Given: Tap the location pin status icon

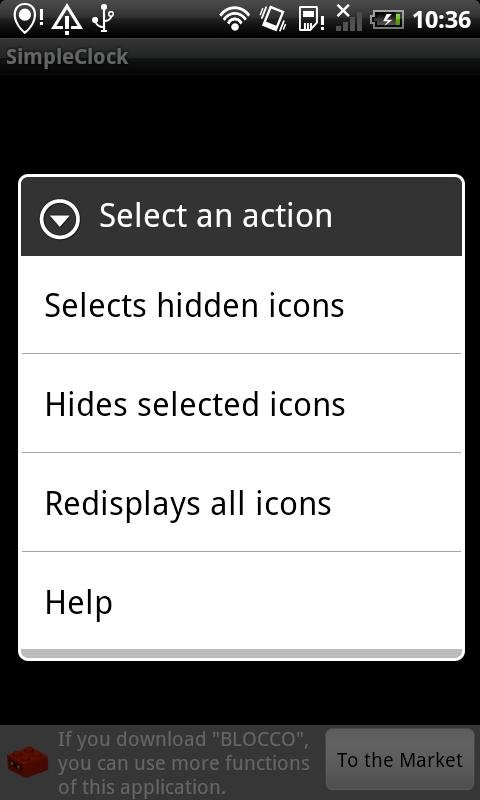Looking at the screenshot, I should pos(28,19).
